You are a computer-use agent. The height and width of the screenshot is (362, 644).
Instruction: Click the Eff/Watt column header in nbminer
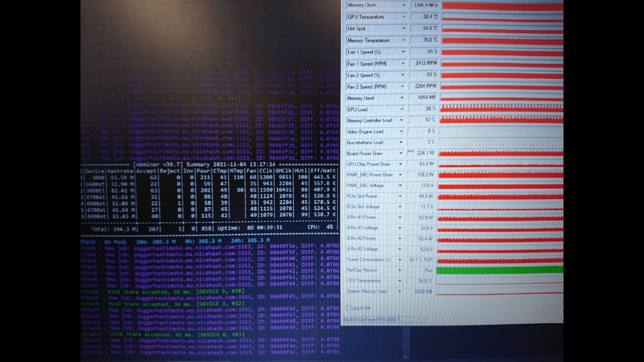tap(324, 171)
